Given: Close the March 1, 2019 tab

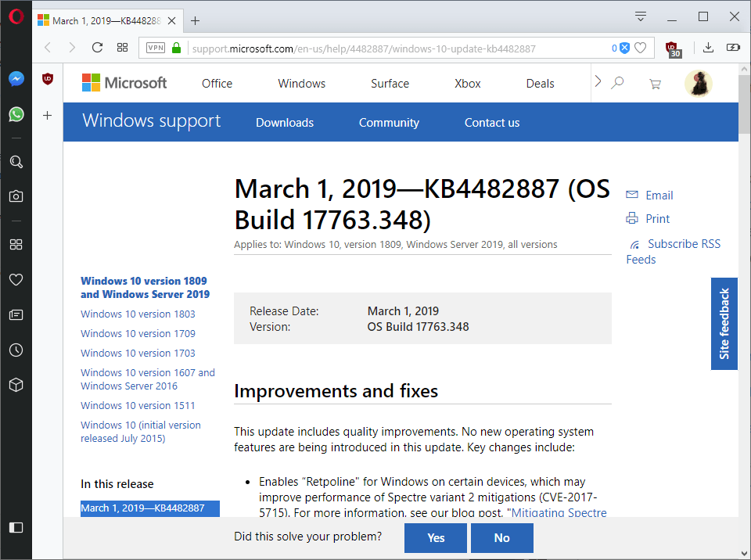Looking at the screenshot, I should pos(172,20).
